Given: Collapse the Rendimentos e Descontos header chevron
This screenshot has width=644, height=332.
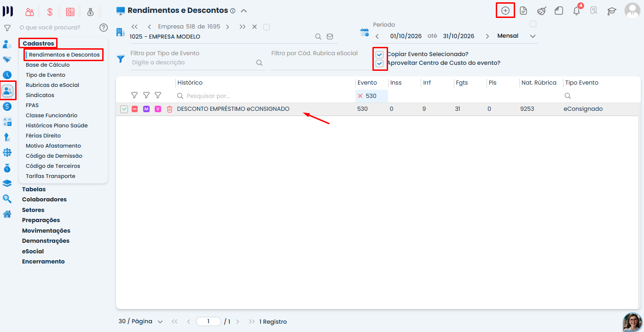Looking at the screenshot, I should click(244, 11).
